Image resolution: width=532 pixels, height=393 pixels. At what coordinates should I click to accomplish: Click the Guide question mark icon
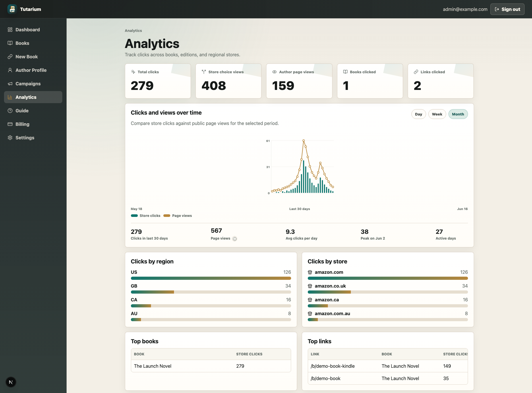click(x=10, y=111)
